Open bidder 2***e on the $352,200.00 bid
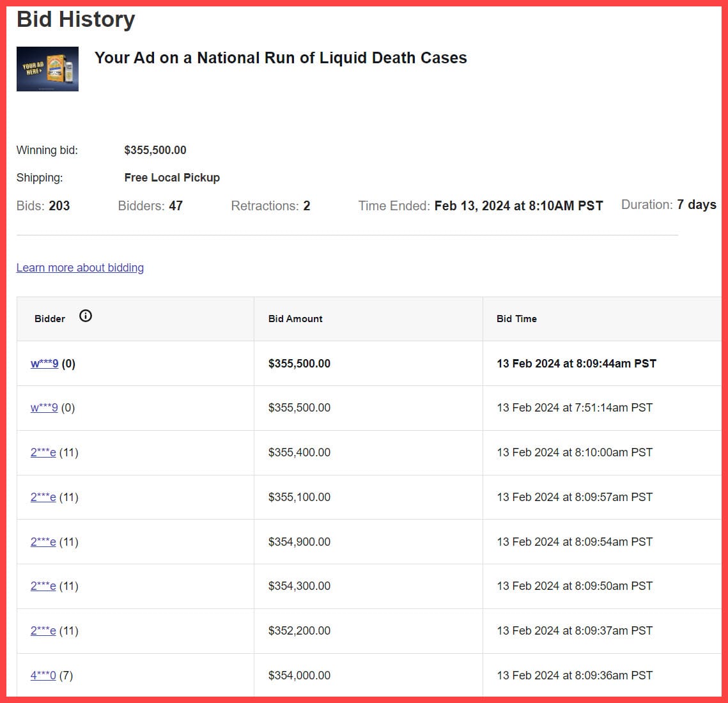728x703 pixels. point(43,631)
